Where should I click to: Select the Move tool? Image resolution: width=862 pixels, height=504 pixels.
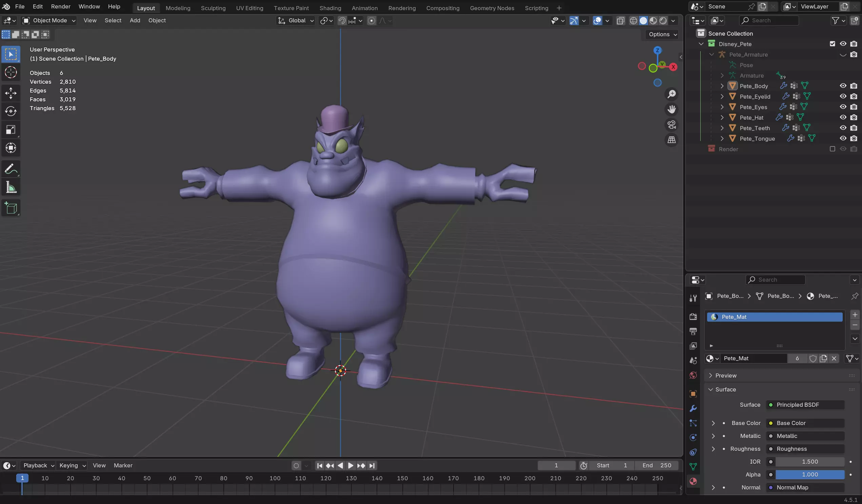pyautogui.click(x=11, y=93)
